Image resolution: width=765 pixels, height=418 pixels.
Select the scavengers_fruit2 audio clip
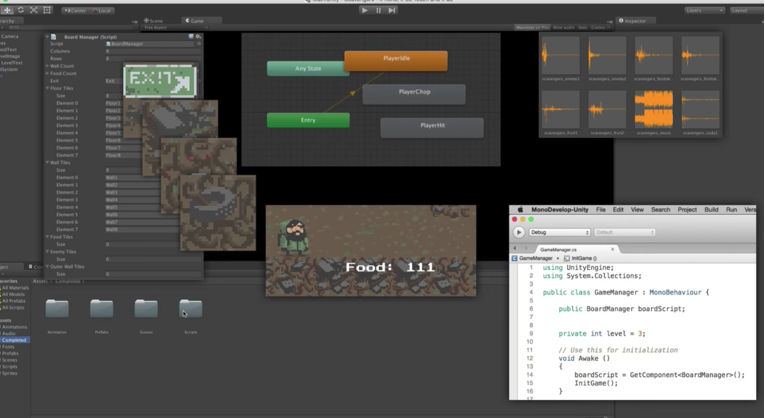[x=606, y=113]
